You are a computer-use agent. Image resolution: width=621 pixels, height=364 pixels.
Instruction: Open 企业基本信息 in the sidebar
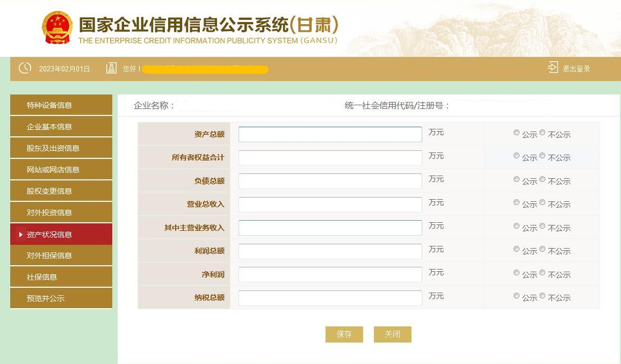(61, 127)
